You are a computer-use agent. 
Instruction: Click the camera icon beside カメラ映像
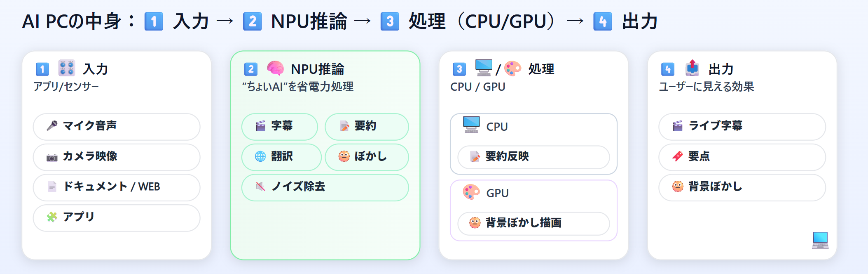click(52, 157)
